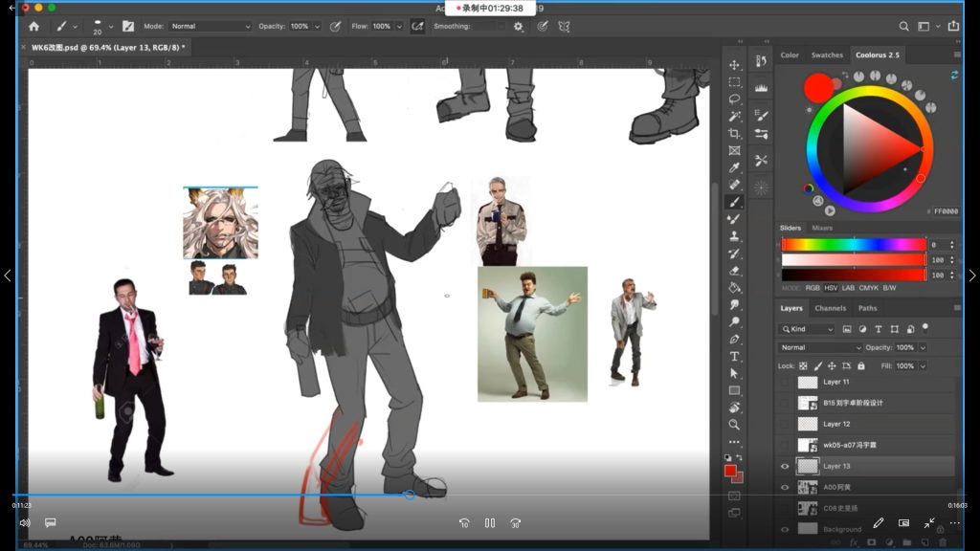Open smoothing options gear icon
This screenshot has height=551, width=980.
coord(519,27)
